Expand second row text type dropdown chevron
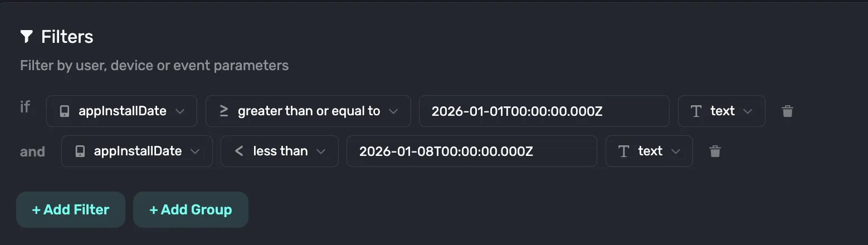Image resolution: width=868 pixels, height=245 pixels. [675, 151]
